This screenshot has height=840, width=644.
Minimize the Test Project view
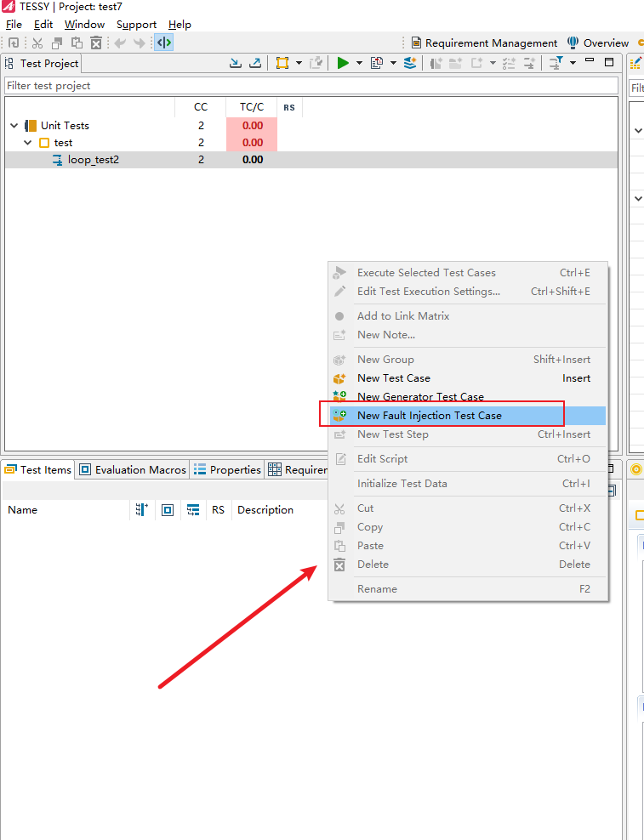590,61
